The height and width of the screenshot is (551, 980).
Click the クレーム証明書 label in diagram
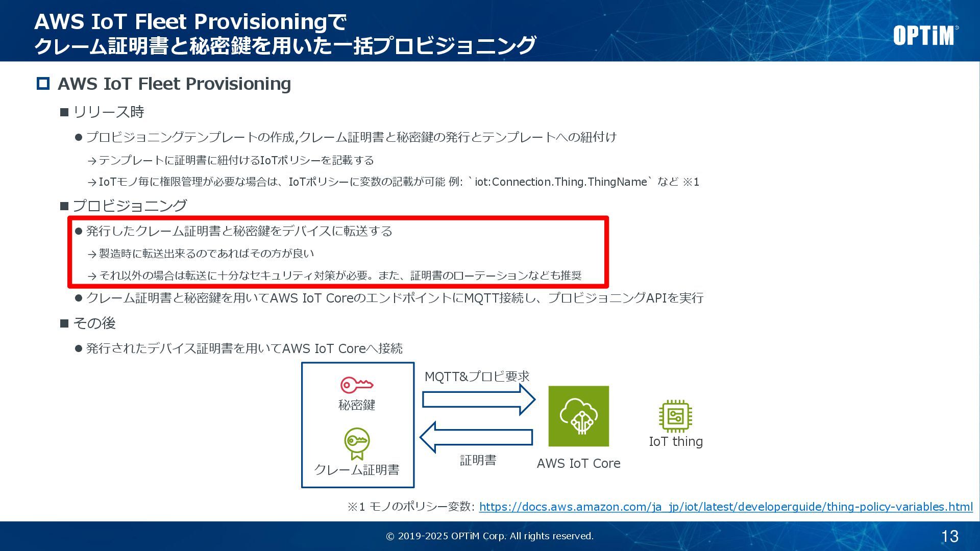point(357,470)
